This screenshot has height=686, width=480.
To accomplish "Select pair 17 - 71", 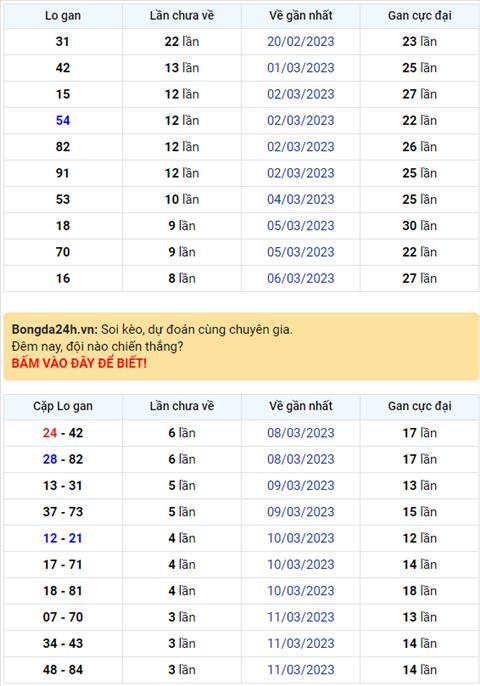I will (x=63, y=564).
